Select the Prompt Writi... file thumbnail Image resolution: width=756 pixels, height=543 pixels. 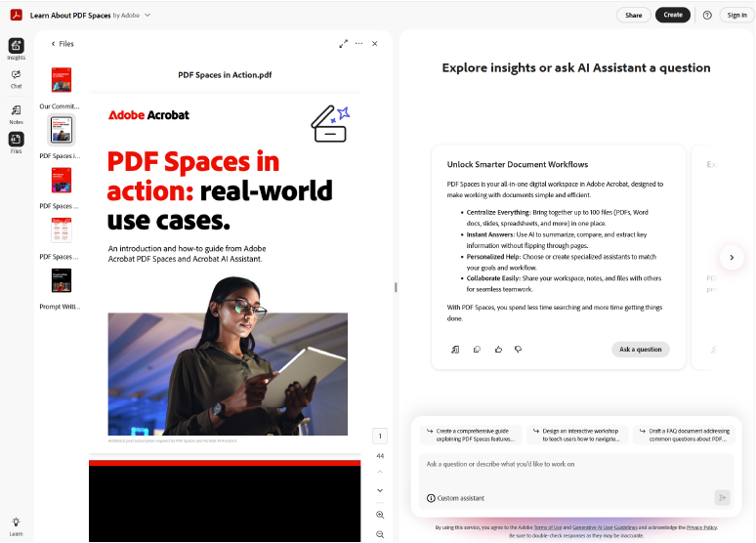tap(62, 280)
